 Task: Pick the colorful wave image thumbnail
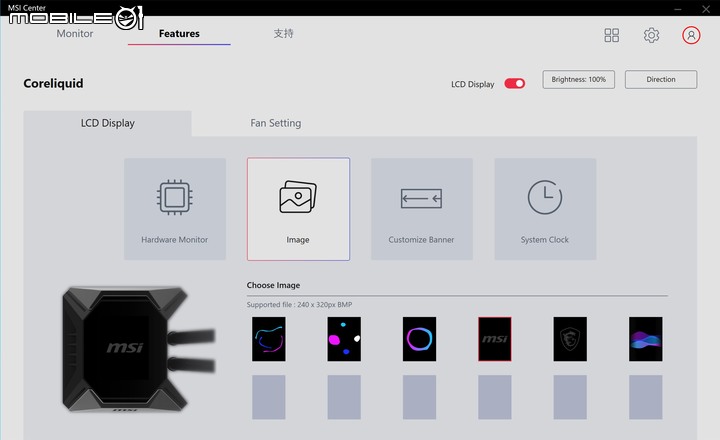pos(646,339)
